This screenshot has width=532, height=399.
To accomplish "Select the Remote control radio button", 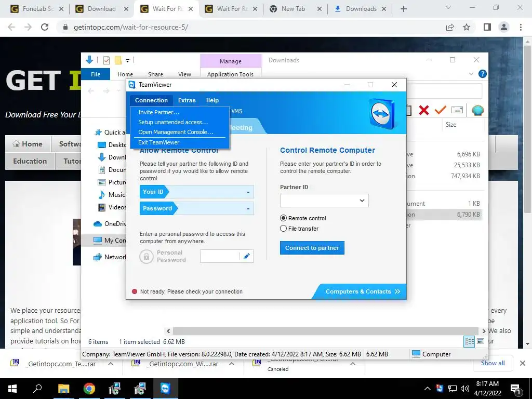I will tap(283, 218).
